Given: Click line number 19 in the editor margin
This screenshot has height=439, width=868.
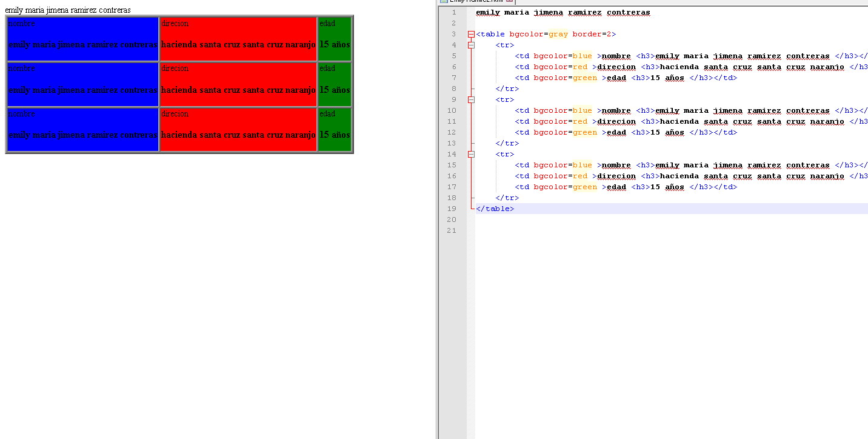Looking at the screenshot, I should click(452, 209).
